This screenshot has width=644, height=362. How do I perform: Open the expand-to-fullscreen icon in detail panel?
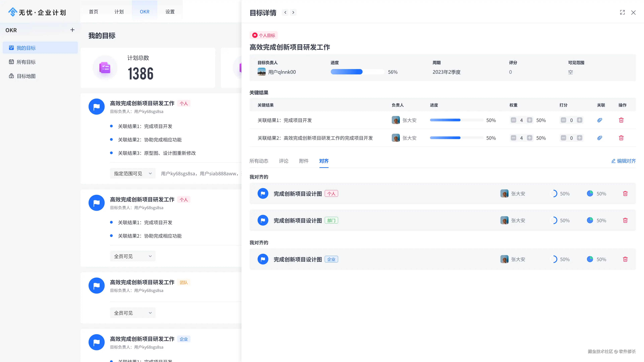[622, 13]
